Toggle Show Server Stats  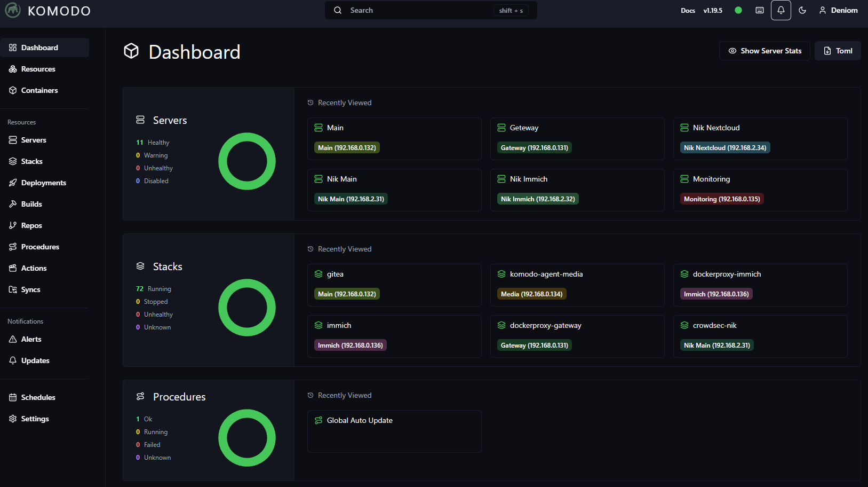tap(765, 51)
